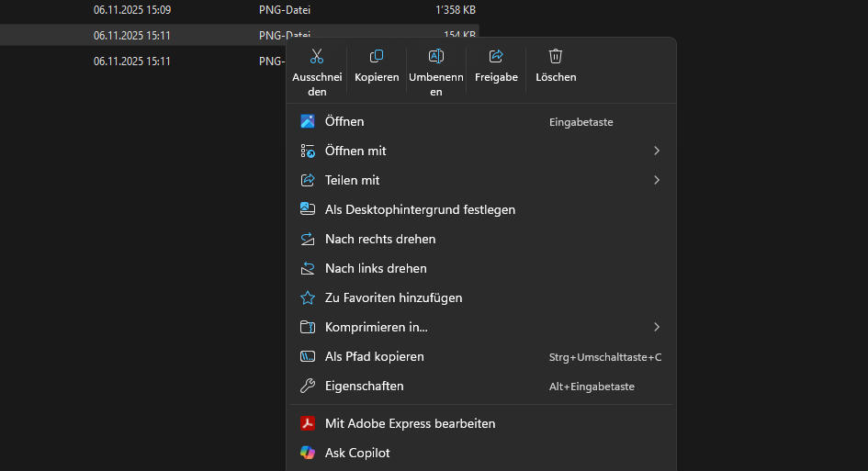Click the Löschen trash icon

point(556,56)
